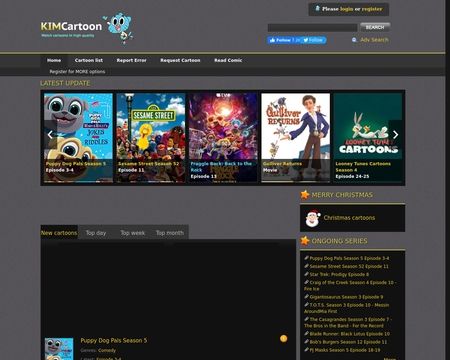Show next carousel items with right arrow
This screenshot has width=450, height=360.
click(x=395, y=135)
